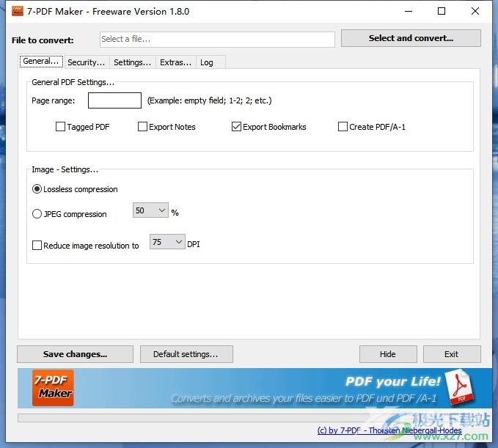Click the page range example hint text
Image resolution: width=498 pixels, height=448 pixels.
209,100
